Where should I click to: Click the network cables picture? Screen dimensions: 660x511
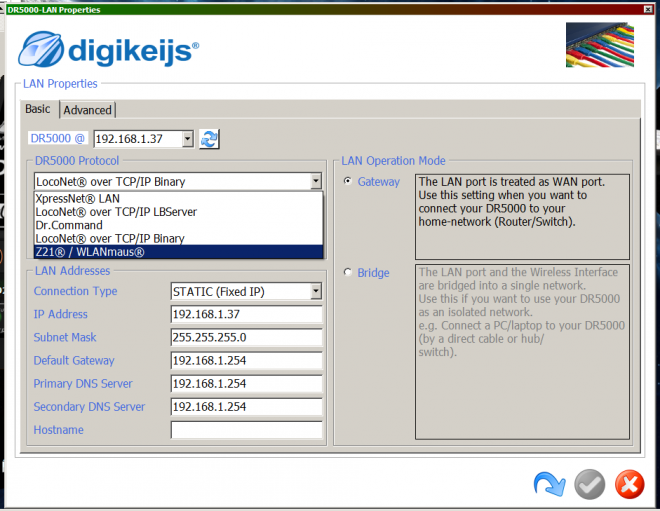pyautogui.click(x=600, y=45)
